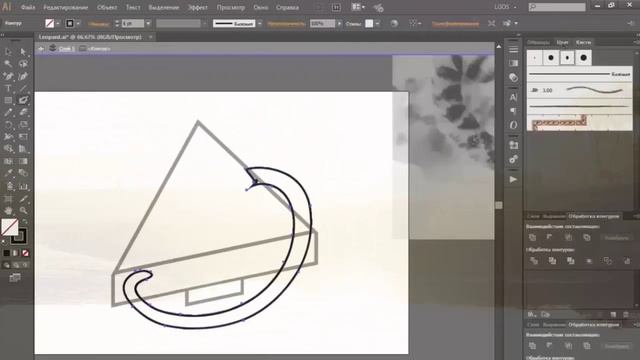The image size is (640, 360).
Task: Select the Eraser tool
Action: tap(23, 113)
